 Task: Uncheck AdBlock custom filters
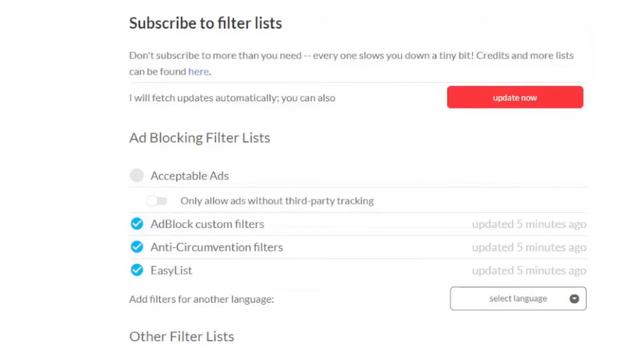[x=137, y=224]
